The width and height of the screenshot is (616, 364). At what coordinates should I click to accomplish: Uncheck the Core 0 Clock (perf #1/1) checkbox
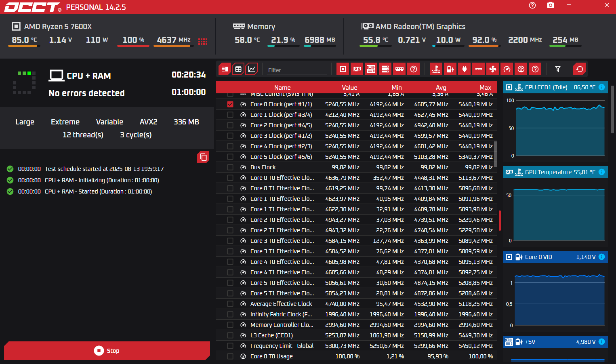click(x=230, y=104)
